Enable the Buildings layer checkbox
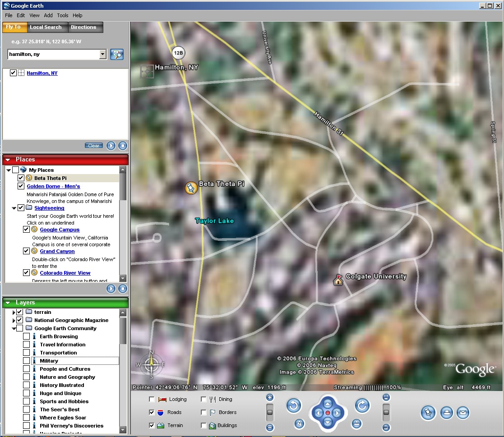 pyautogui.click(x=203, y=425)
